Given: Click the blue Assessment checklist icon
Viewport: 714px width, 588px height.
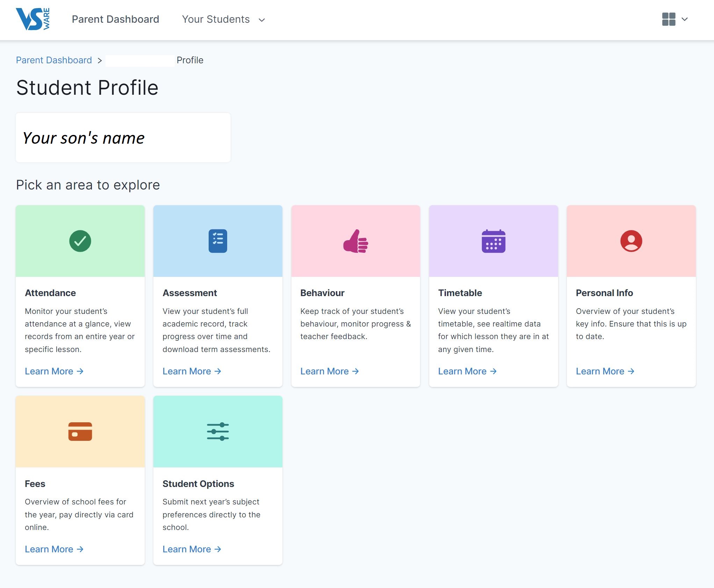Looking at the screenshot, I should (x=218, y=241).
